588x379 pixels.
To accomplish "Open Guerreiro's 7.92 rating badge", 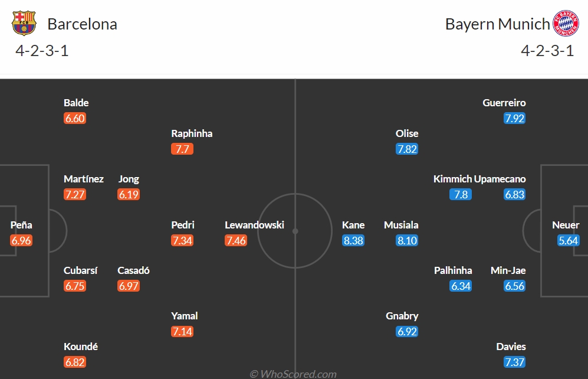I will point(514,118).
